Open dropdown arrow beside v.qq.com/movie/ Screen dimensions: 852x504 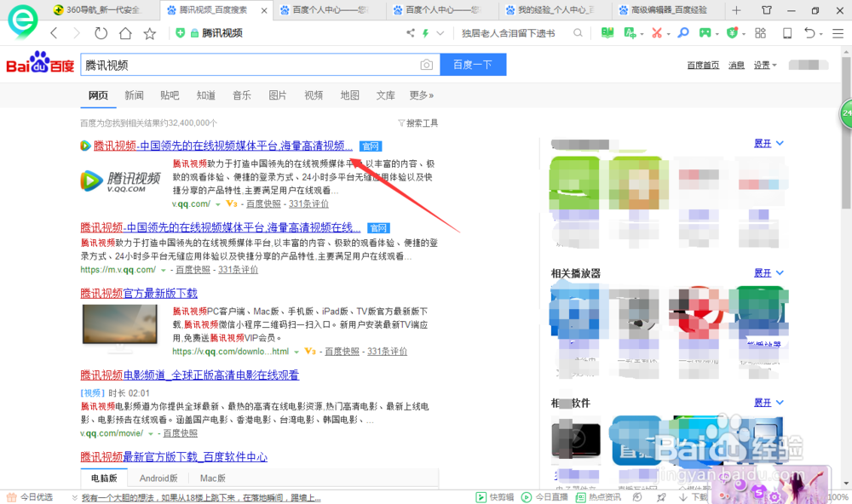[151, 433]
